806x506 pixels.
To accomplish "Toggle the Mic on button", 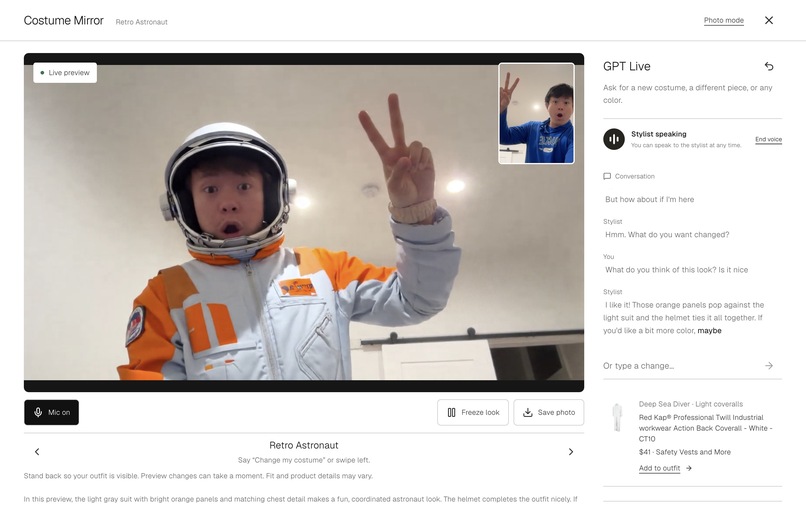I will coord(51,412).
